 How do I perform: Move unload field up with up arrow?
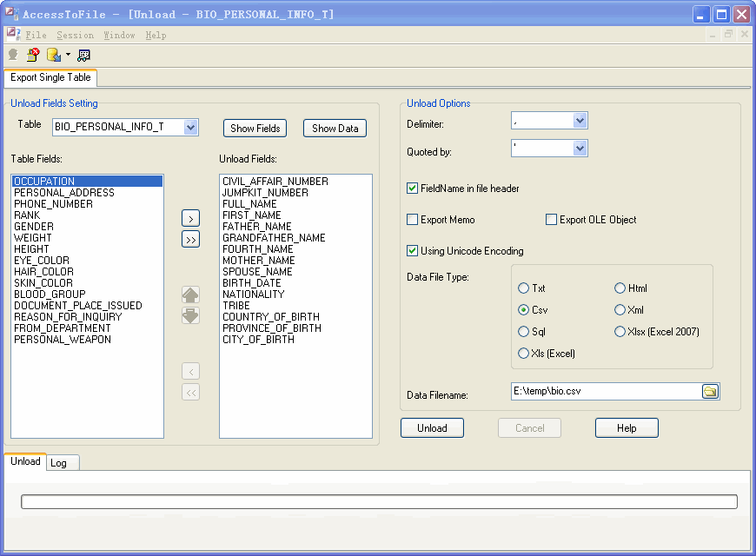[190, 295]
